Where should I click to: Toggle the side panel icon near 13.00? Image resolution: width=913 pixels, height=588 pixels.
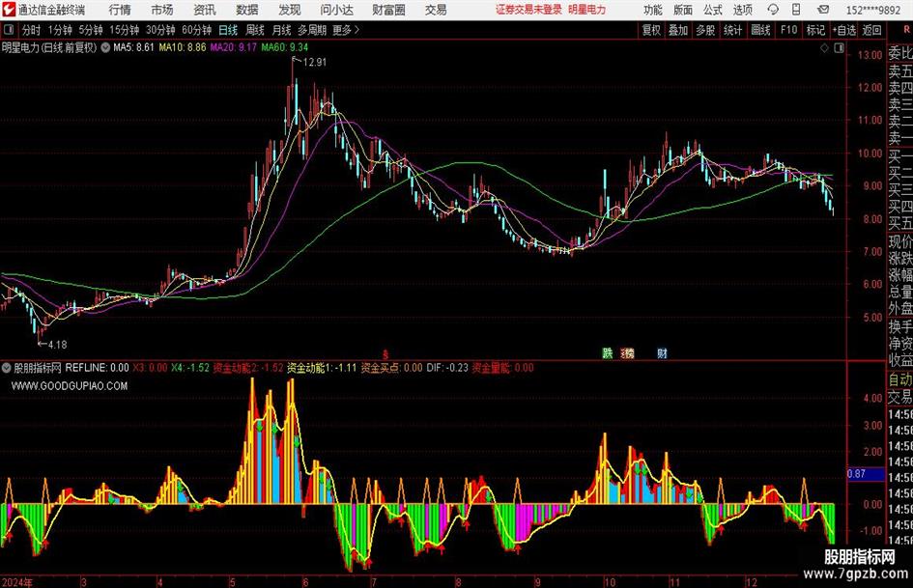839,48
